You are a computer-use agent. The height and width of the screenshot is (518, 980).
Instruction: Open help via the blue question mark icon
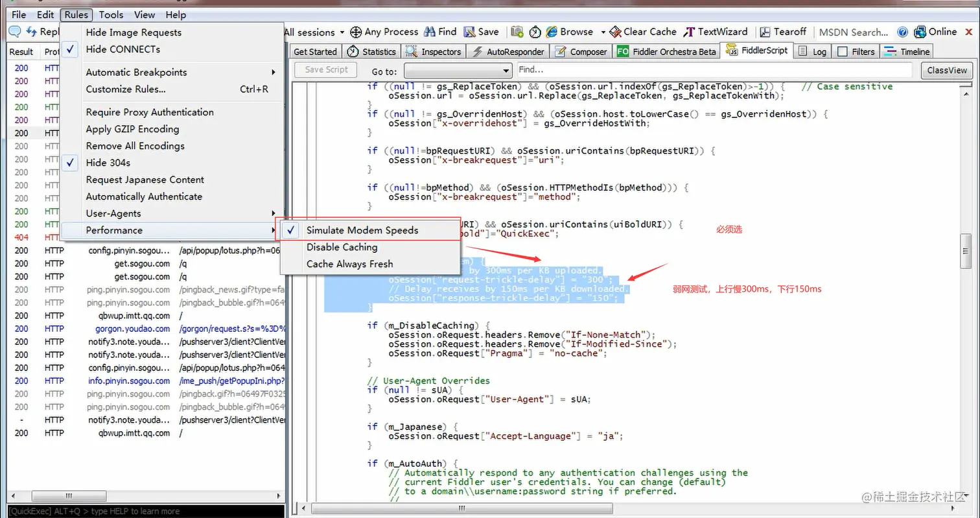point(902,32)
